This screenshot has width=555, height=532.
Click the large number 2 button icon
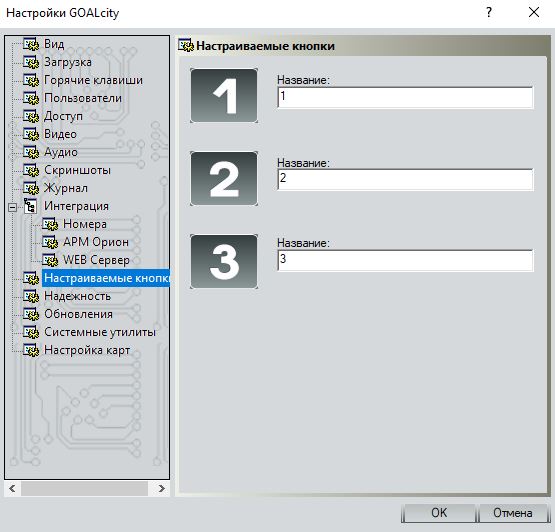[224, 179]
